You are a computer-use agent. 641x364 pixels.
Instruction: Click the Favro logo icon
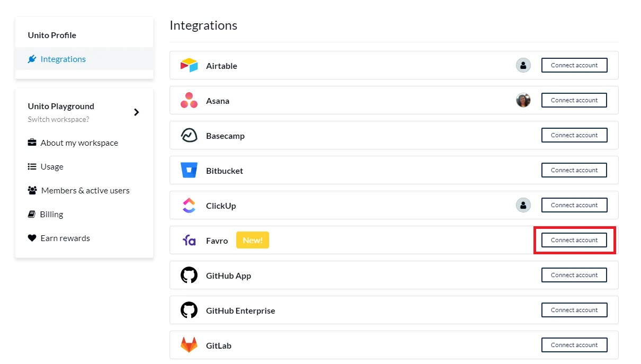tap(189, 241)
